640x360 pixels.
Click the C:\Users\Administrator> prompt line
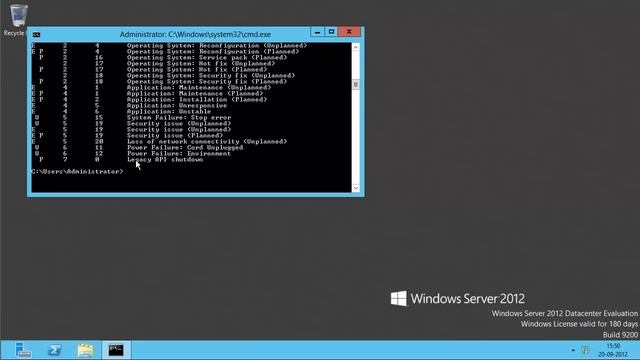coord(77,171)
